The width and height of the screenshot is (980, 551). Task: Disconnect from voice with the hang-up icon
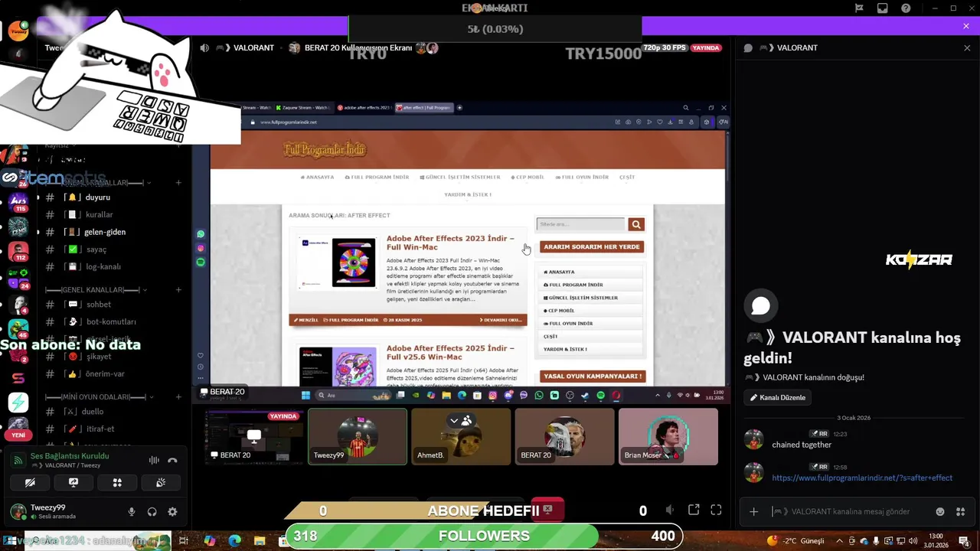(172, 461)
